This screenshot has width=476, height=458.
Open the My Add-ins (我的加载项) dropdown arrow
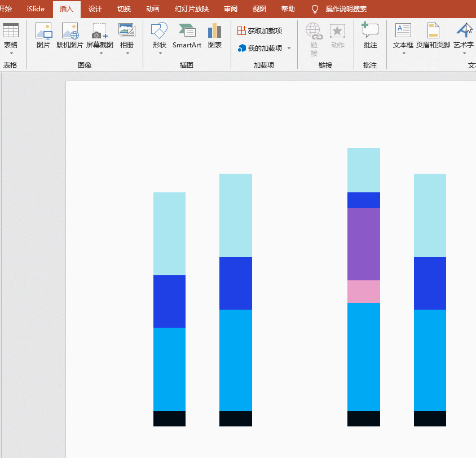coord(289,49)
